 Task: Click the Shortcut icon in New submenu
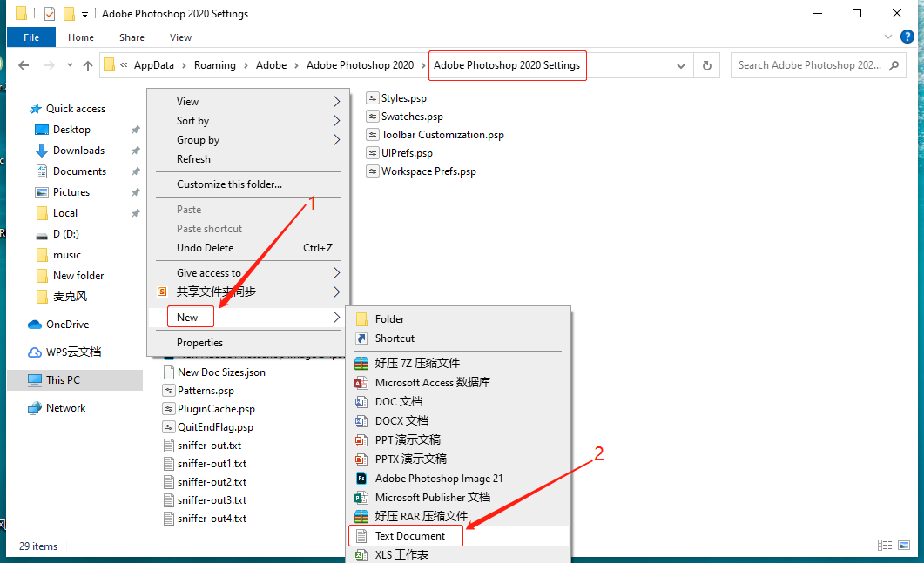point(361,338)
